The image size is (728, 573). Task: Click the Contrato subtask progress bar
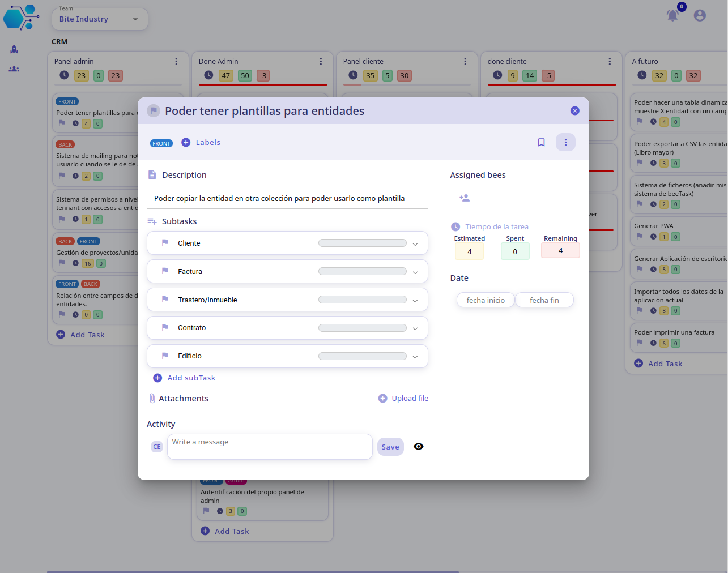click(363, 328)
